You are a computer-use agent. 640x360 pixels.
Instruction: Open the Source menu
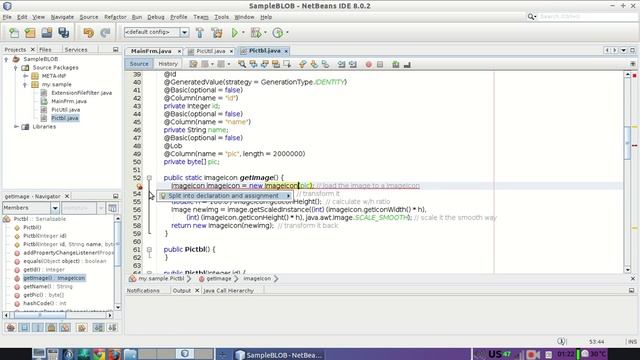pos(89,17)
